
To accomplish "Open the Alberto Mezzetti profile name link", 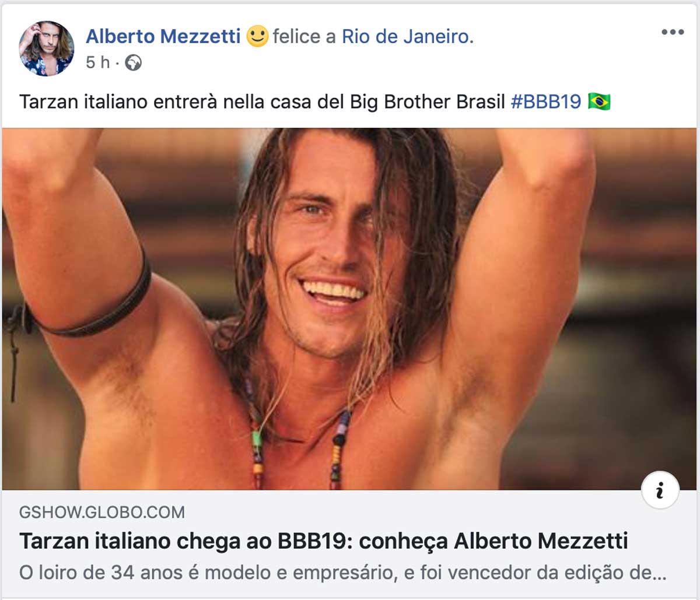I will coord(163,36).
